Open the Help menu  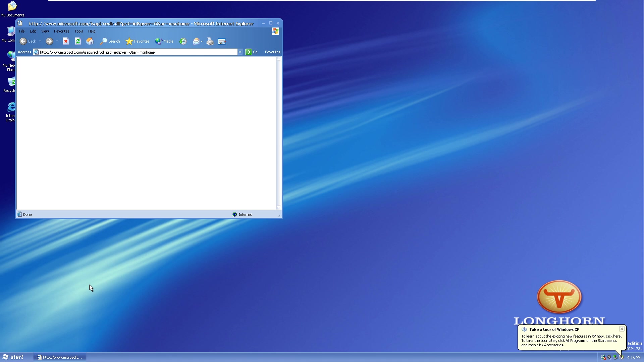point(92,31)
